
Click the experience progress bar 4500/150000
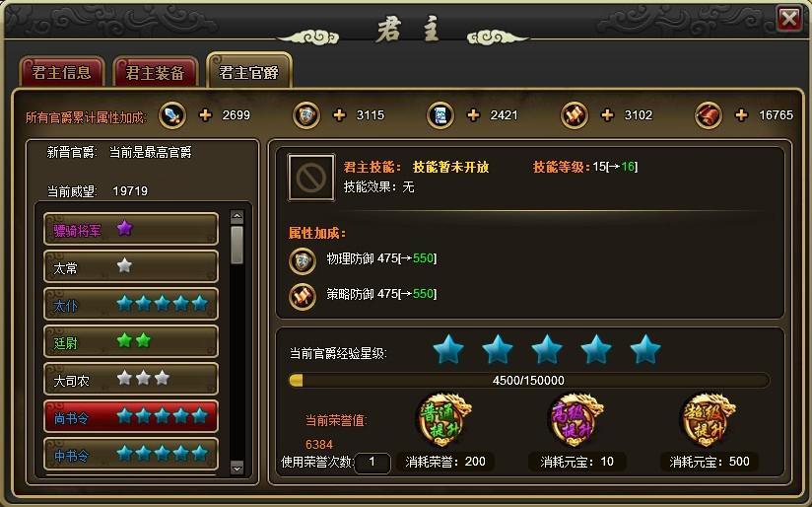tap(529, 381)
